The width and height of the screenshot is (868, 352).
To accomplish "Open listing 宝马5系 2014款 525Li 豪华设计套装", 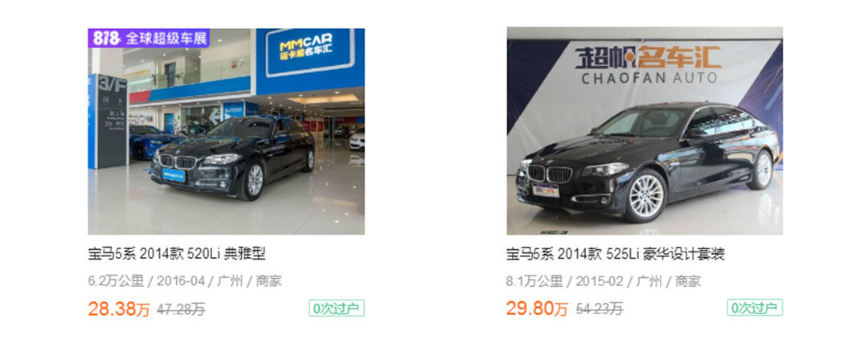I will coord(616,254).
